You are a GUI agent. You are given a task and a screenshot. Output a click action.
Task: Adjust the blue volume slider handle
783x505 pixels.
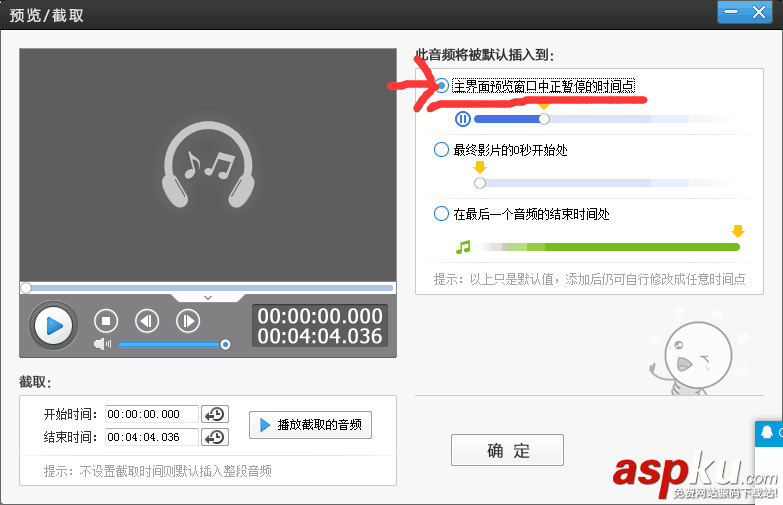click(225, 344)
